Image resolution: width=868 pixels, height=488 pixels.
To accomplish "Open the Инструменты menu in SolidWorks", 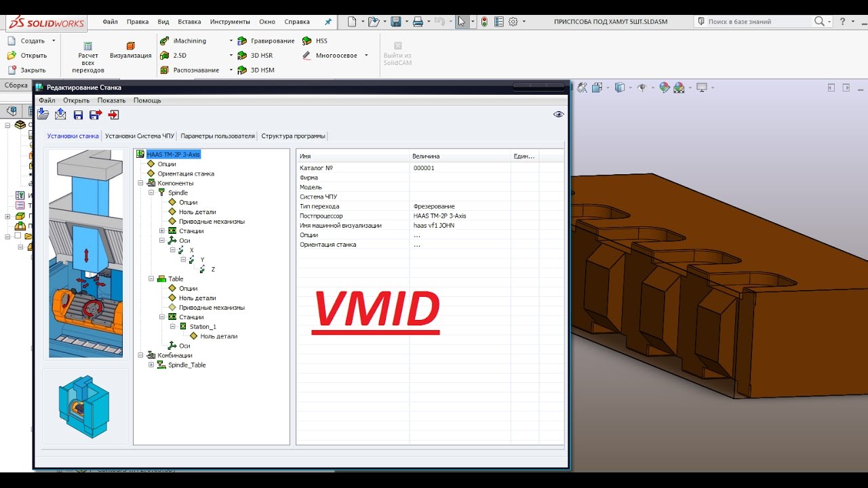I will [230, 22].
